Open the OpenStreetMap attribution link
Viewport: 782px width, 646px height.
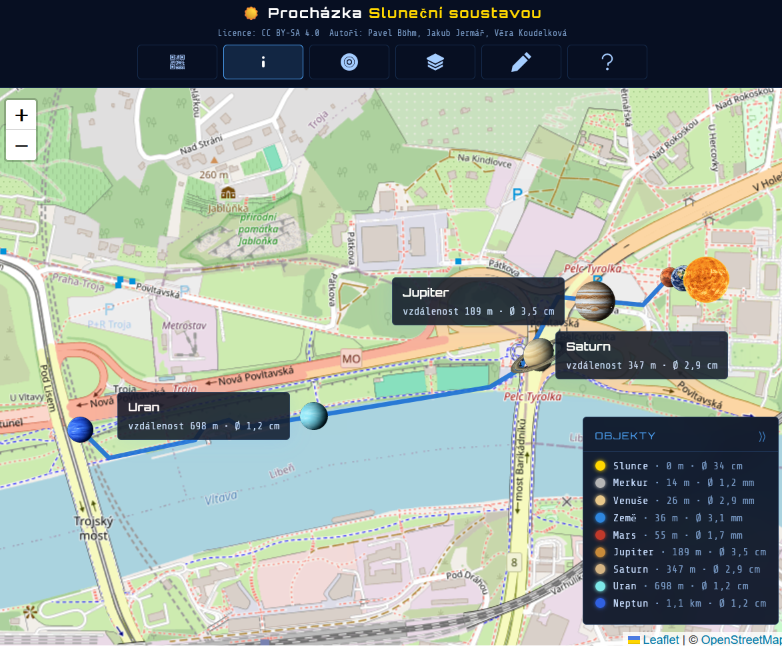click(741, 640)
